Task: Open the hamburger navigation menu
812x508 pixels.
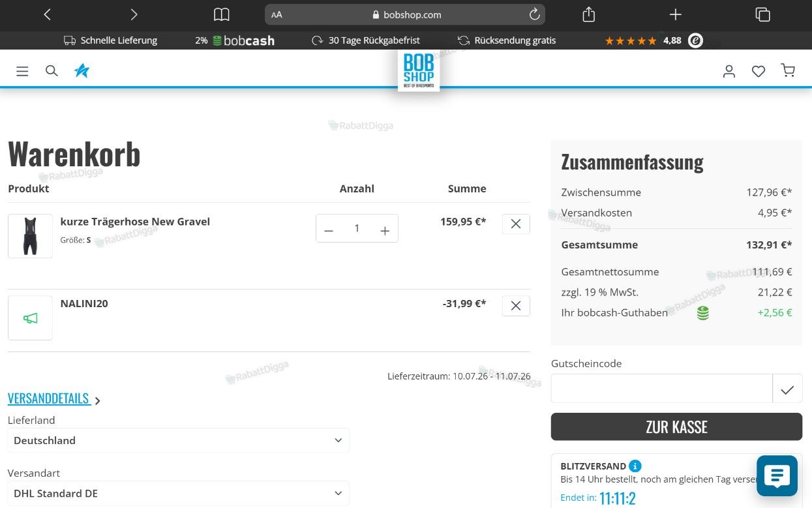Action: [22, 71]
